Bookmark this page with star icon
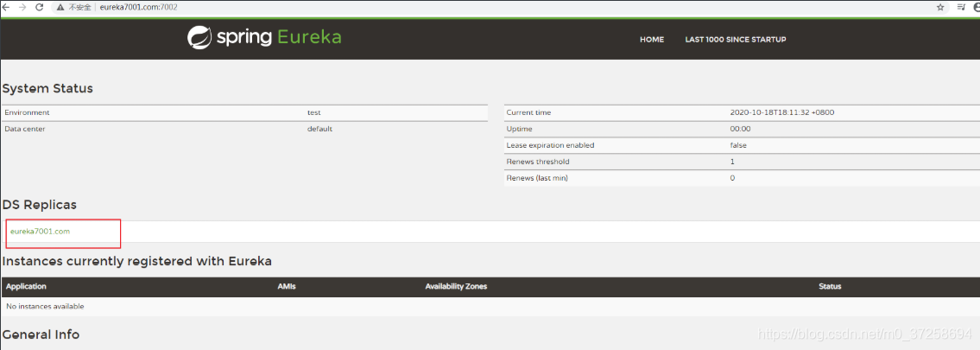Viewport: 980px width, 350px height. [x=940, y=8]
